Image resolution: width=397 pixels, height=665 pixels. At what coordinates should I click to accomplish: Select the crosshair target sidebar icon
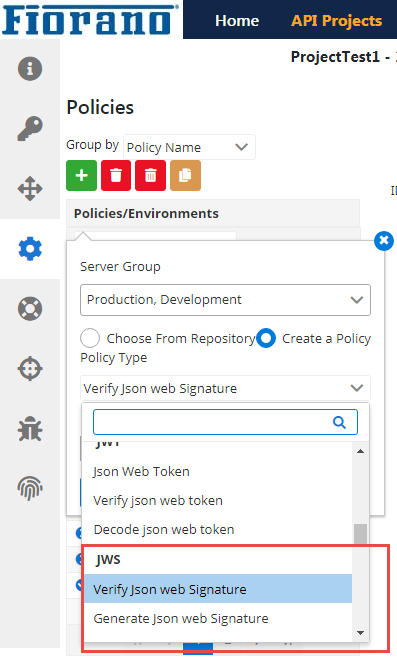30,369
